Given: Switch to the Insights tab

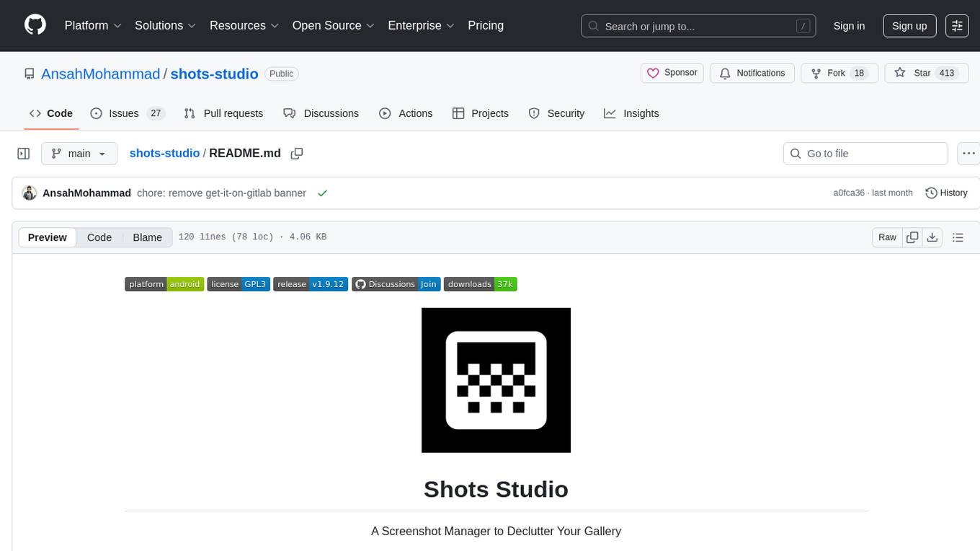Looking at the screenshot, I should (x=631, y=113).
